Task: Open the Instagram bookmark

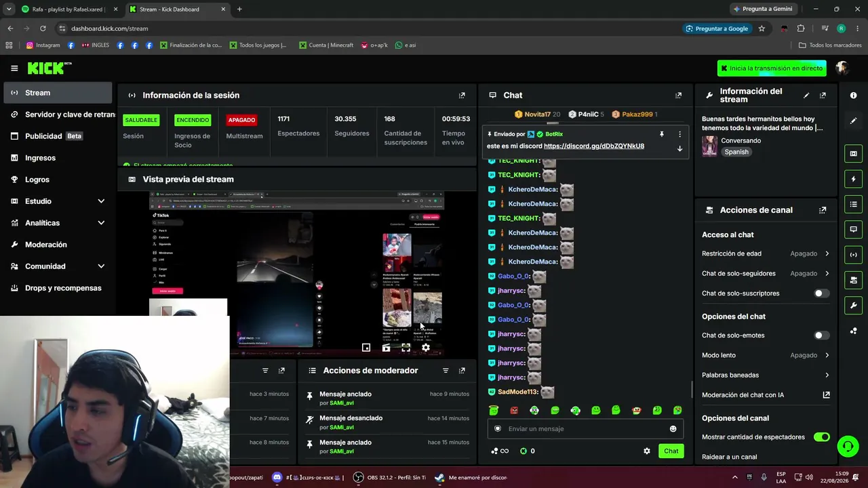Action: [43, 45]
